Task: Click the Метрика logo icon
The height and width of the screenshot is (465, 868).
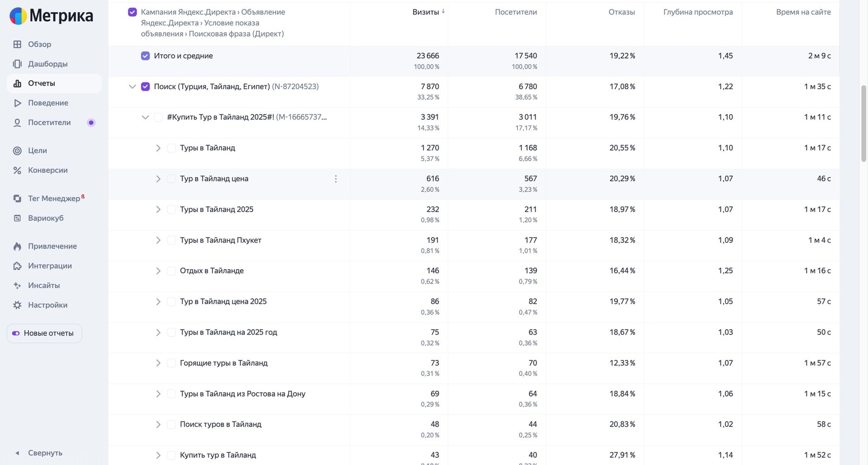Action: pyautogui.click(x=18, y=16)
